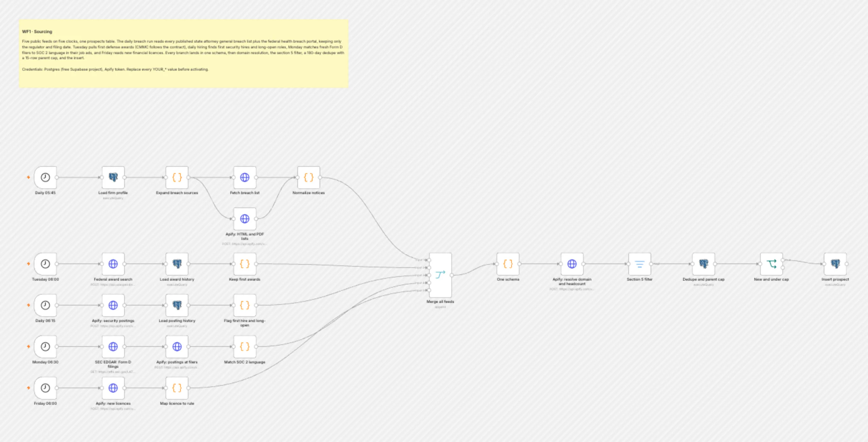Open SEC EDGAR: Form D filings node
Viewport: 868px width, 442px height.
(x=113, y=347)
